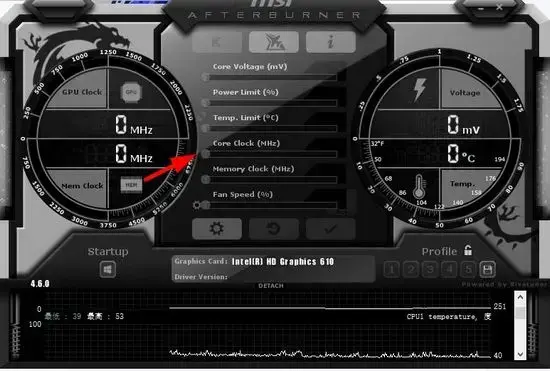550x371 pixels.
Task: Click the GPU chip icon in gauge
Action: click(131, 92)
